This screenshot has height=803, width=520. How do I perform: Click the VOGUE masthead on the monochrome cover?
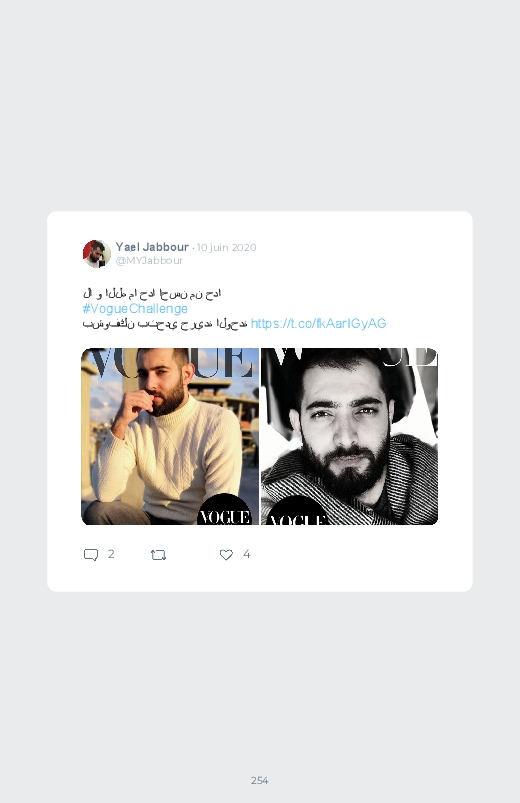pyautogui.click(x=350, y=358)
